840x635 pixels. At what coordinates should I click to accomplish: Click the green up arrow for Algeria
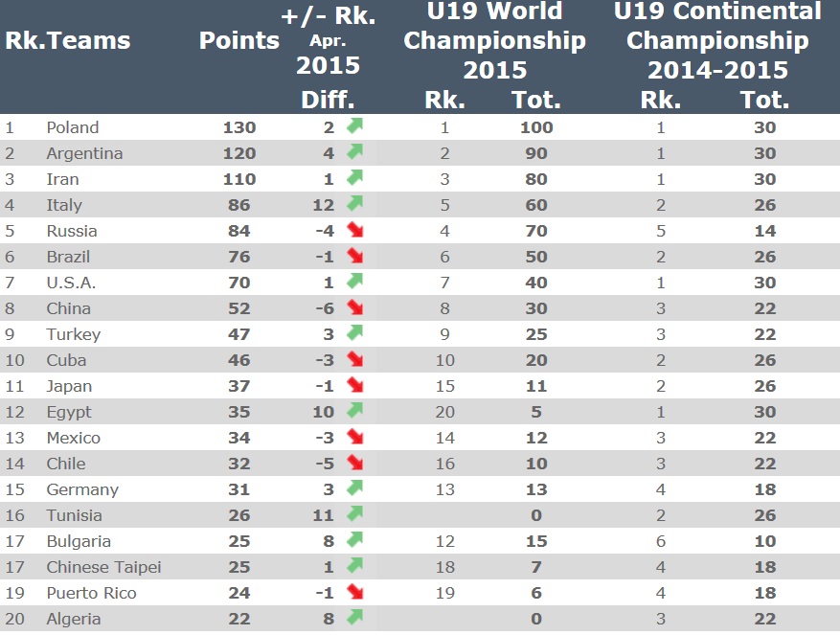[354, 618]
